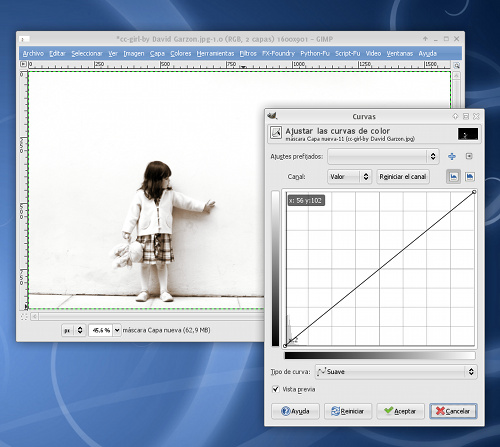Open the Canal Valor dropdown
500x447 pixels.
pos(349,177)
